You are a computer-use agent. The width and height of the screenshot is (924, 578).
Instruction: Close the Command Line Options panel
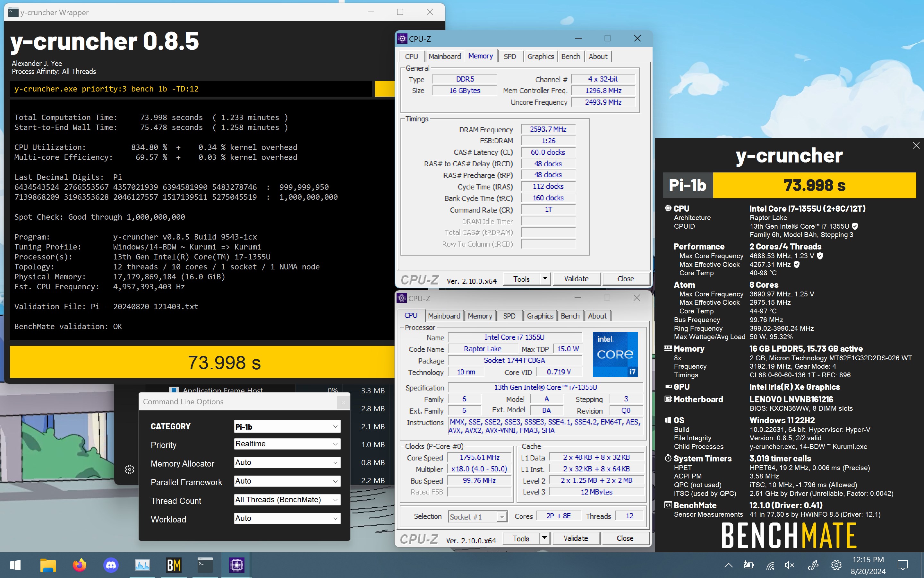coord(343,402)
